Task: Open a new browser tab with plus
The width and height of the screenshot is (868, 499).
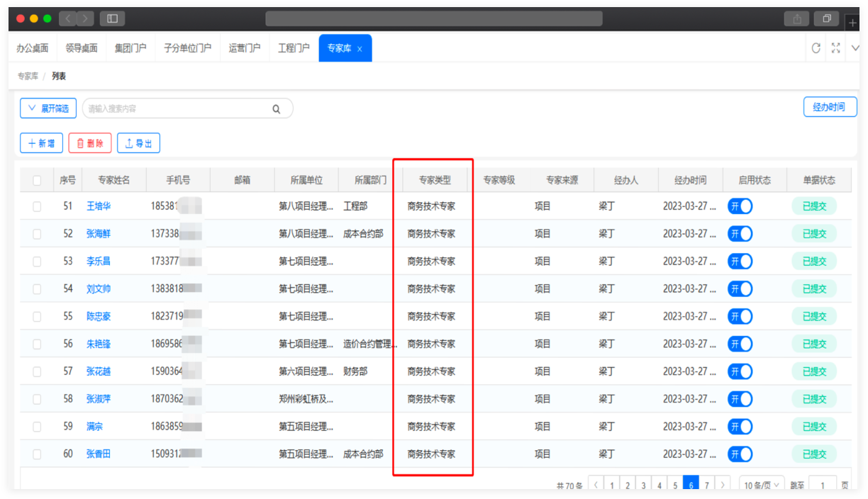Action: click(852, 22)
